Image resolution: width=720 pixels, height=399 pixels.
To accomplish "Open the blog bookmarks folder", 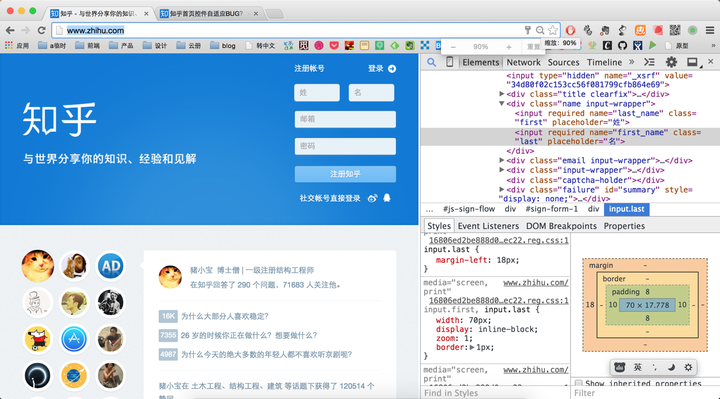I will (x=223, y=45).
